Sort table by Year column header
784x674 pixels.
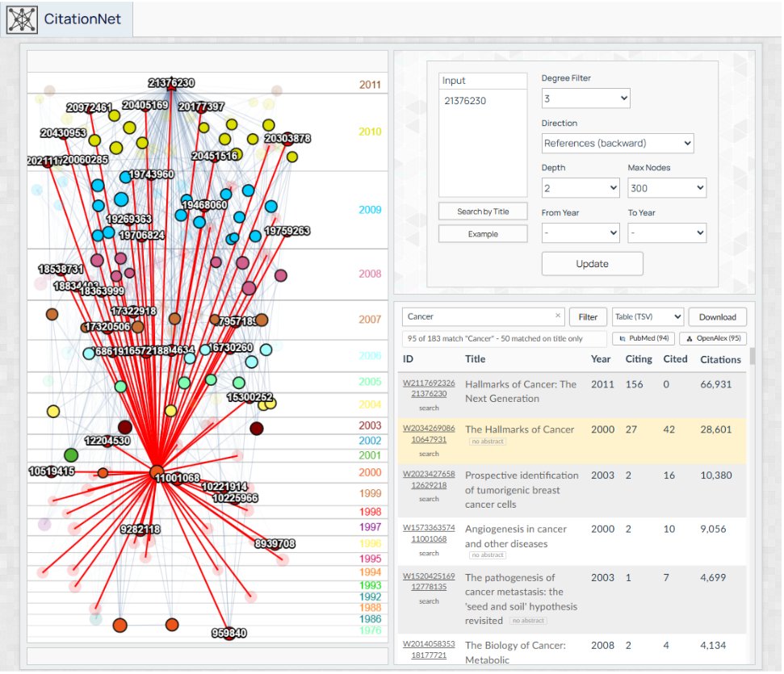tap(601, 359)
